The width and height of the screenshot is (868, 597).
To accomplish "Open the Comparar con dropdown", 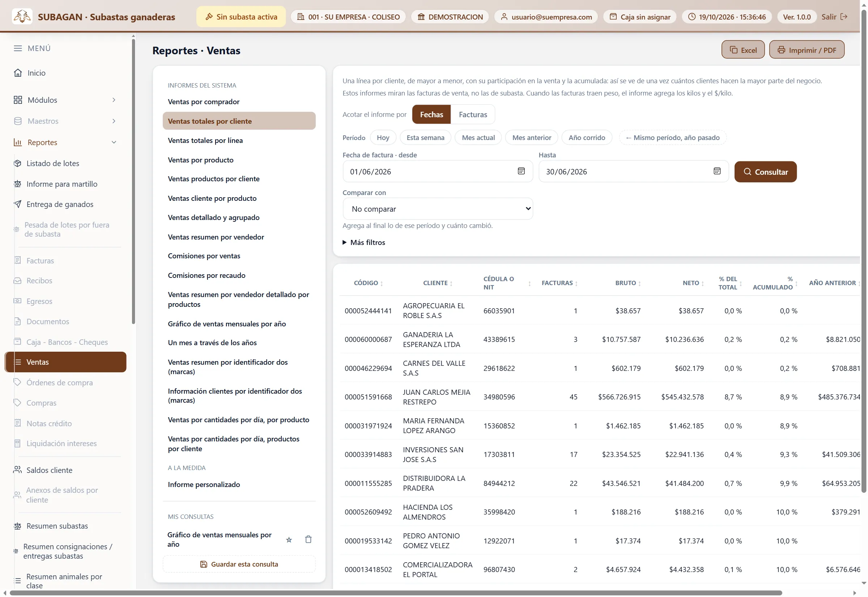I will tap(438, 209).
